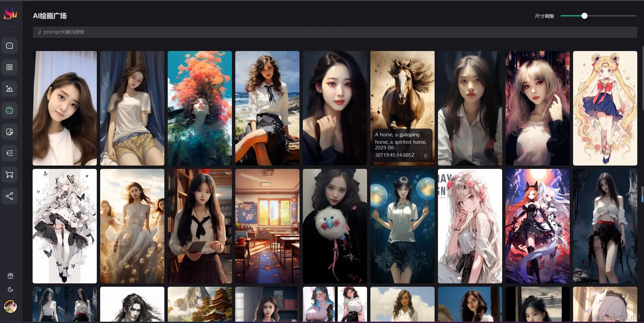644x323 pixels.
Task: Open the girl in yellow shorts by curtain thumbnail
Action: (x=132, y=108)
